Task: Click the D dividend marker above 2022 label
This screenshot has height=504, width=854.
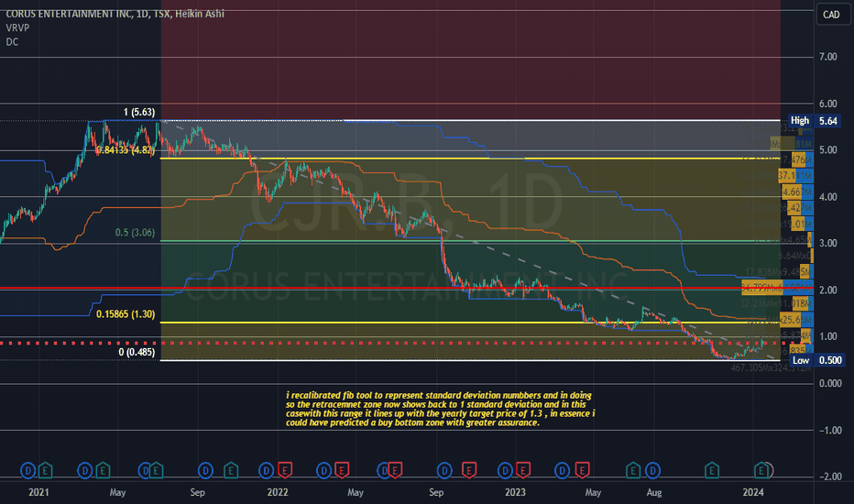Action: click(x=267, y=470)
